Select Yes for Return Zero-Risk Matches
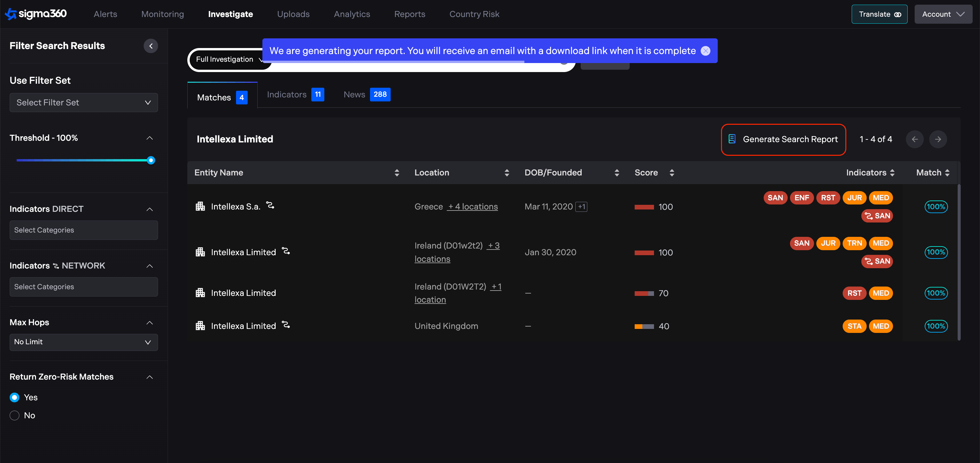This screenshot has height=463, width=980. point(14,398)
